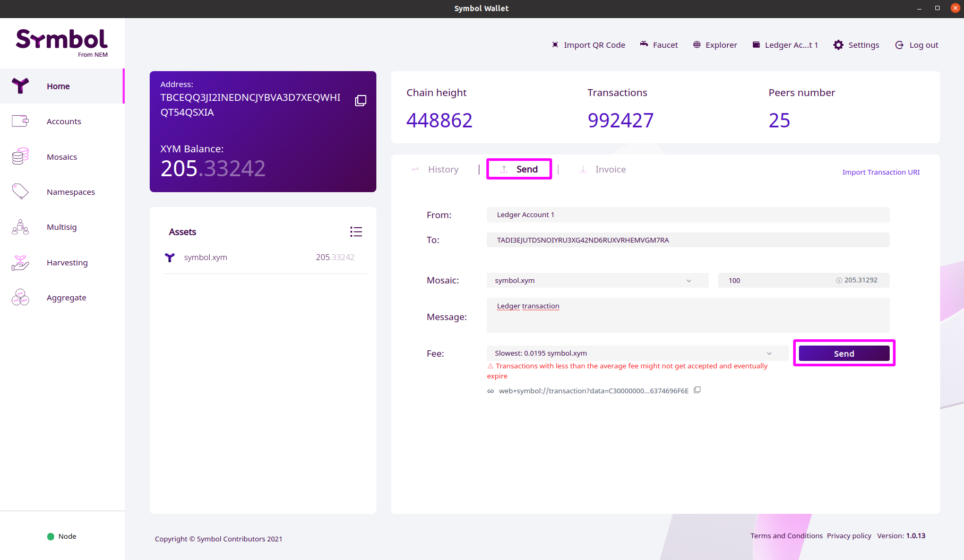
Task: Click the Home sidebar icon
Action: click(20, 85)
